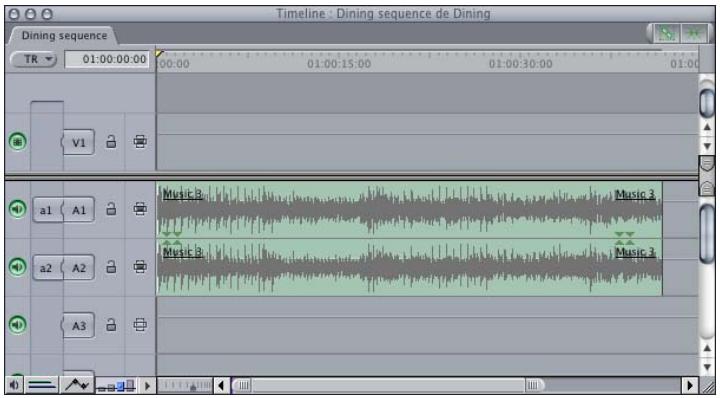Open the TR pop-up menu
Viewport: 720px width, 398px height.
point(34,59)
